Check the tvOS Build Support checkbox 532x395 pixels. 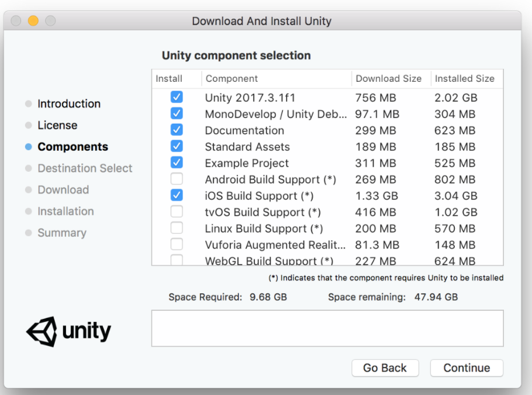[x=177, y=212]
